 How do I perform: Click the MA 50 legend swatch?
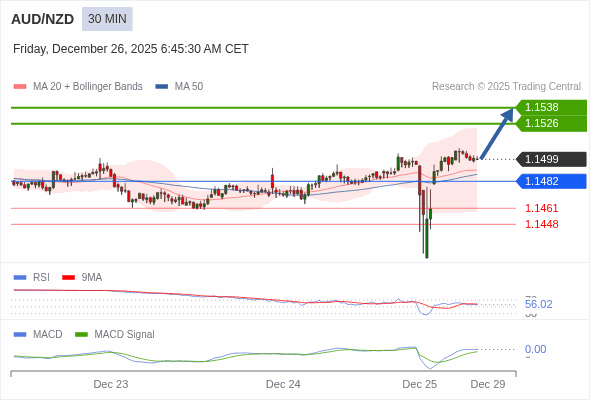coord(162,87)
